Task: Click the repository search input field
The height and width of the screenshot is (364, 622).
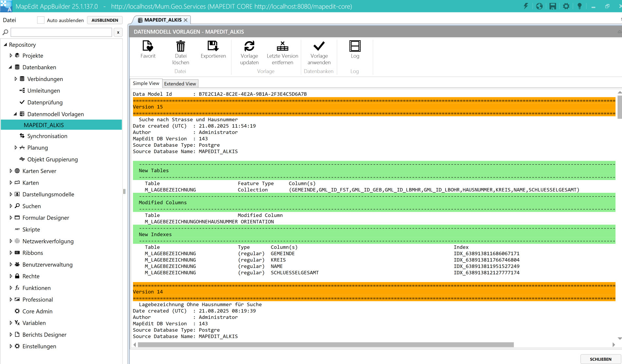Action: [61, 32]
